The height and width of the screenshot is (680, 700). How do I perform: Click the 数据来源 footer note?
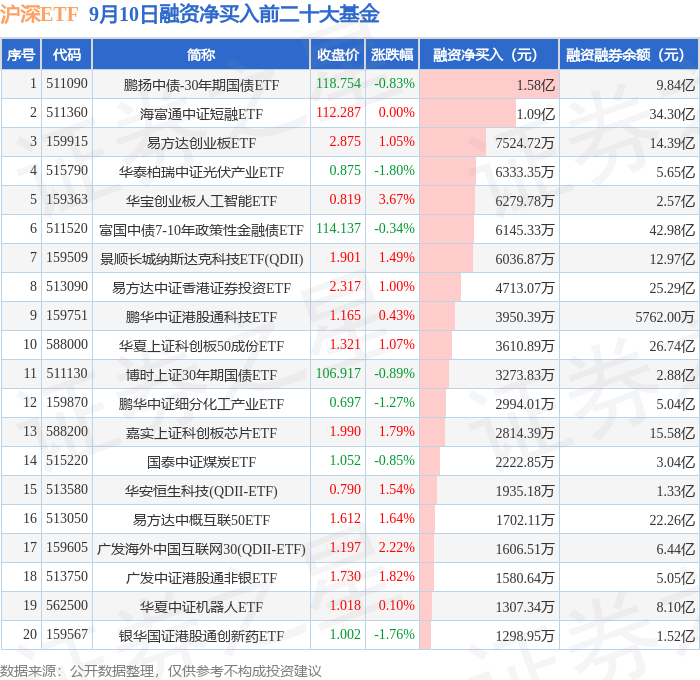coord(160,671)
